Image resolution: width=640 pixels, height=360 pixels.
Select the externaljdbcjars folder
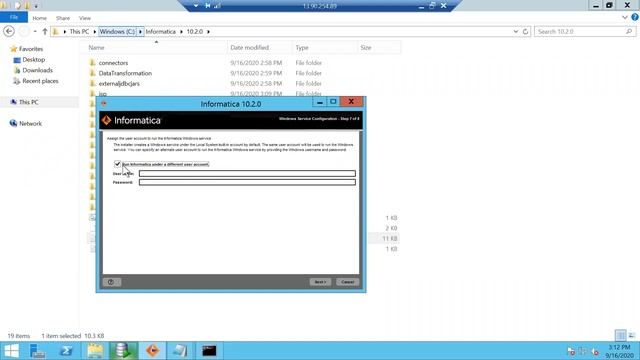(119, 83)
